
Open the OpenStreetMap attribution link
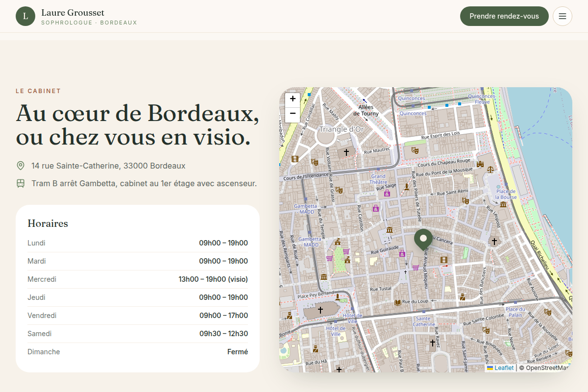click(547, 367)
